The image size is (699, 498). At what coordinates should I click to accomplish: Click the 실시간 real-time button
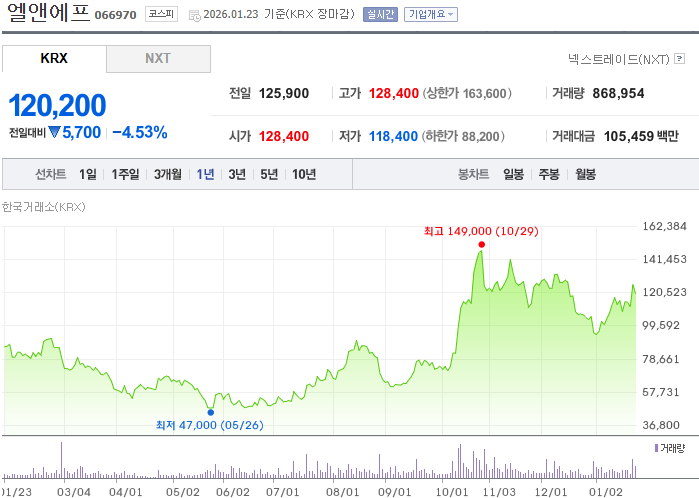pyautogui.click(x=380, y=14)
